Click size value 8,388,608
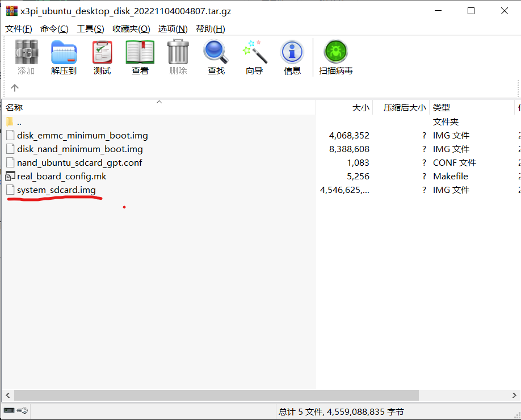The image size is (521, 420). tap(349, 149)
